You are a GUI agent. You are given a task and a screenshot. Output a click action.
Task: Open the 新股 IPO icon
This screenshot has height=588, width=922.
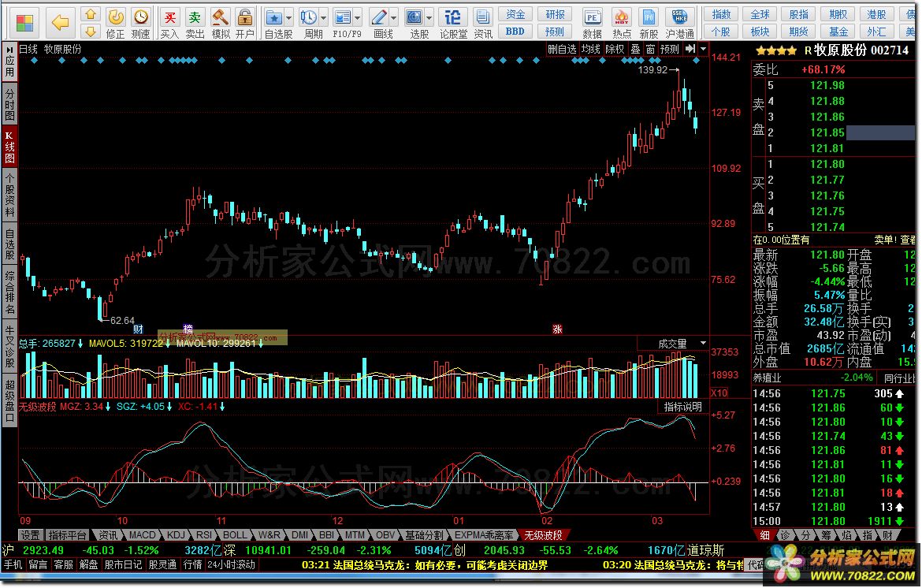[649, 24]
